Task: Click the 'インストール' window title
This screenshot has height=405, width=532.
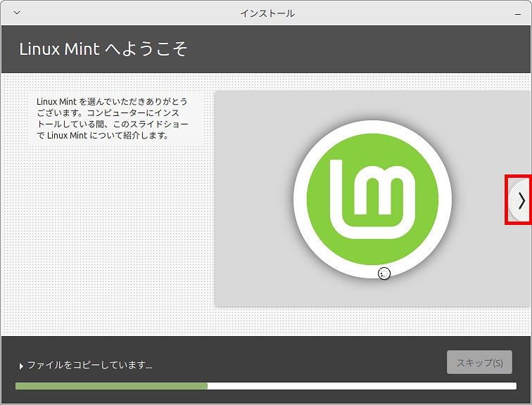Action: point(267,13)
